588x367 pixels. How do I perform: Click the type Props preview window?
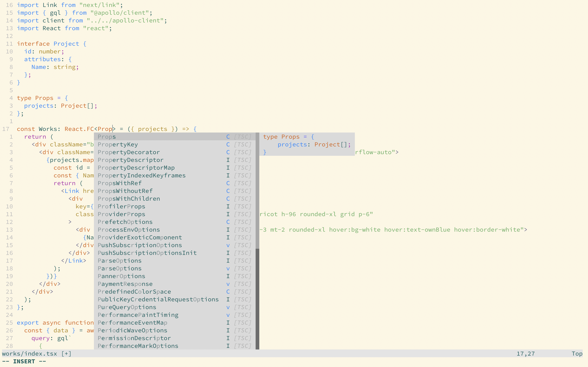[307, 144]
